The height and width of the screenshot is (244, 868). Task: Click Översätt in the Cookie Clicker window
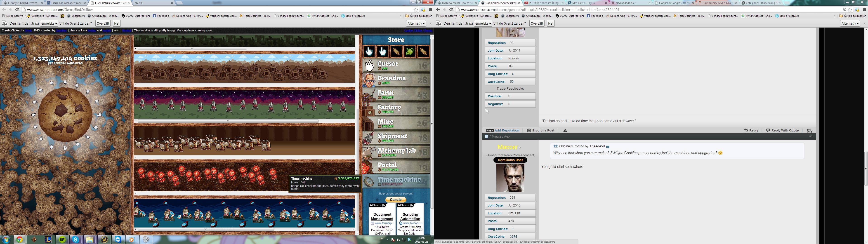(x=103, y=23)
